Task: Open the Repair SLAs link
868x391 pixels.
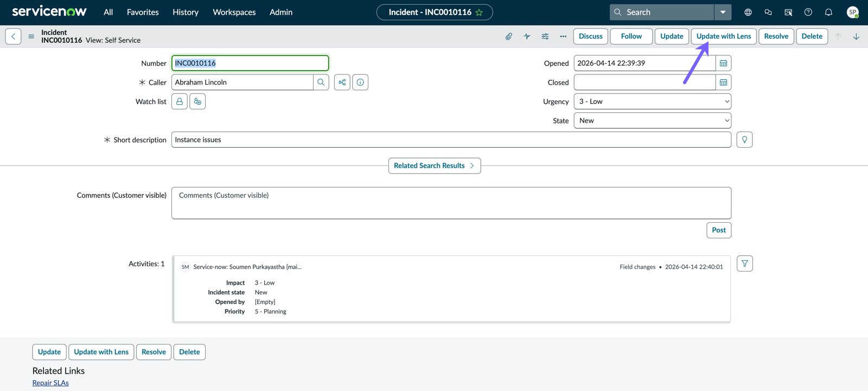Action: 50,383
